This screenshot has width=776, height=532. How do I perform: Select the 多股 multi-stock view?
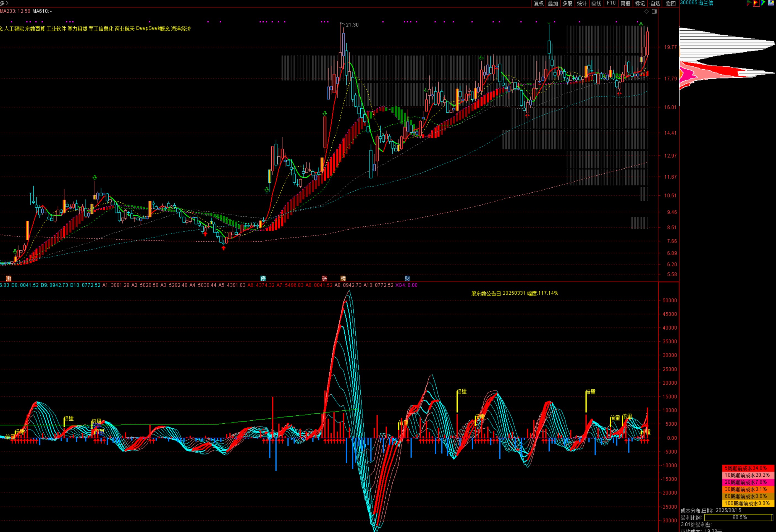(567, 3)
